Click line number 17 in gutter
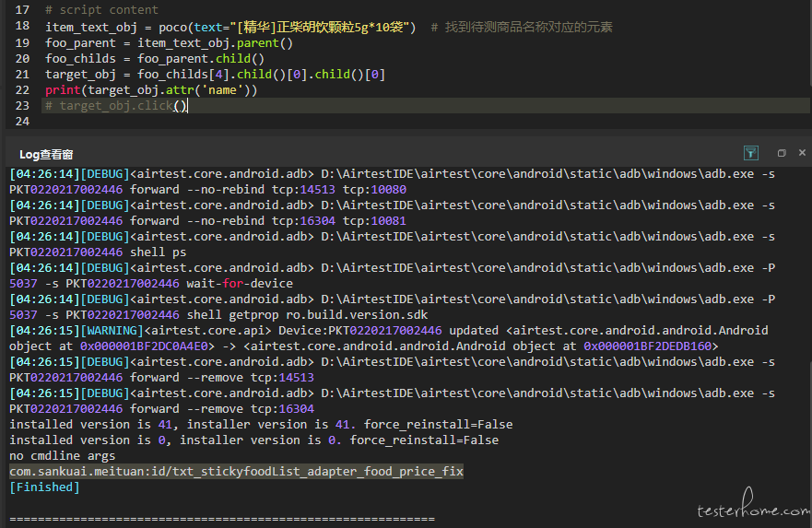The width and height of the screenshot is (812, 528). click(22, 10)
